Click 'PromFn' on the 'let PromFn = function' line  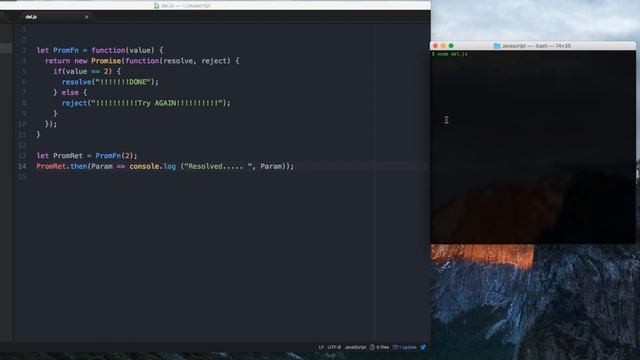pyautogui.click(x=66, y=50)
